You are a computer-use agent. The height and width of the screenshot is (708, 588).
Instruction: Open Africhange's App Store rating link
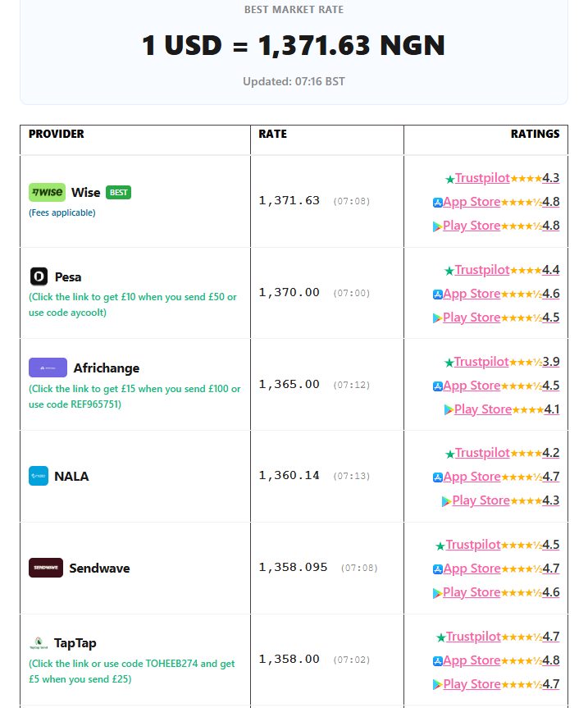[x=472, y=386]
